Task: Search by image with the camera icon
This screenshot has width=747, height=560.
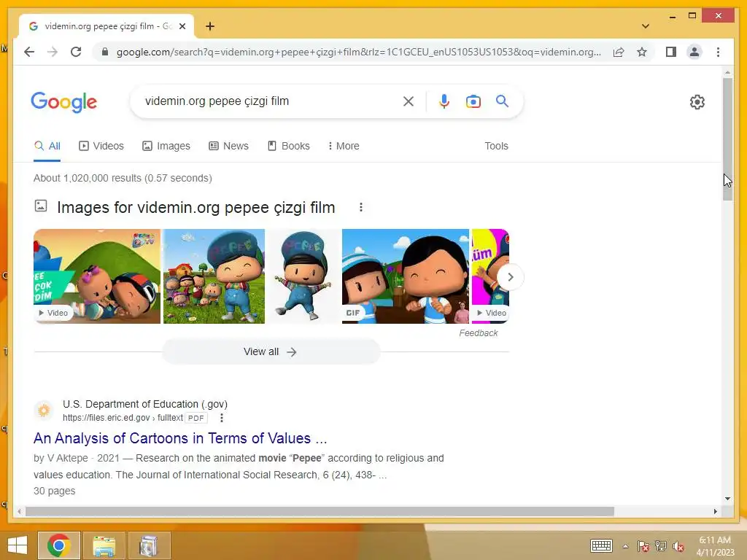Action: [x=473, y=101]
